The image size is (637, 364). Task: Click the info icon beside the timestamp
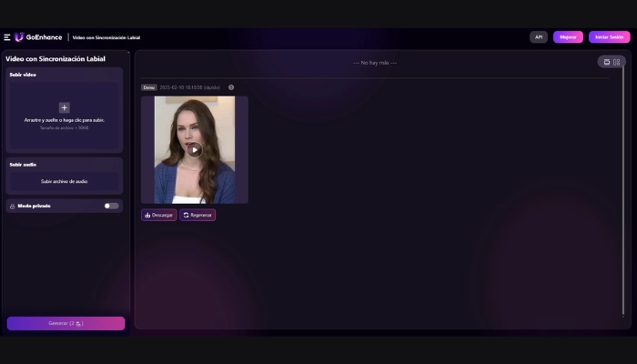tap(231, 87)
